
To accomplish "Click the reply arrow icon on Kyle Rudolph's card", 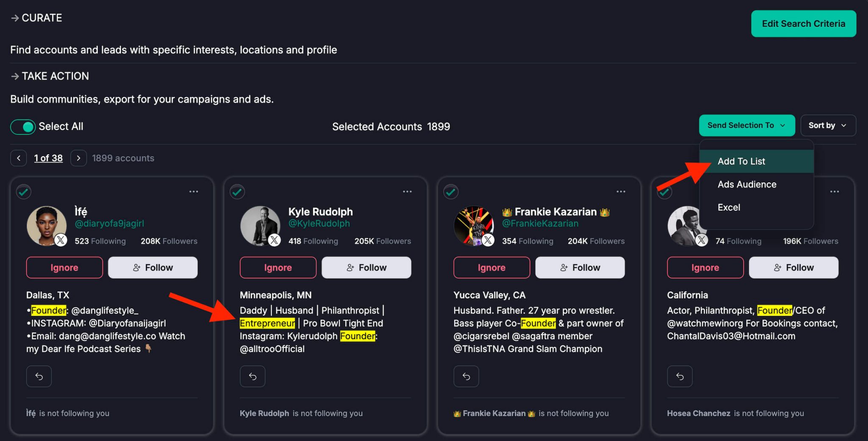I will (x=253, y=376).
